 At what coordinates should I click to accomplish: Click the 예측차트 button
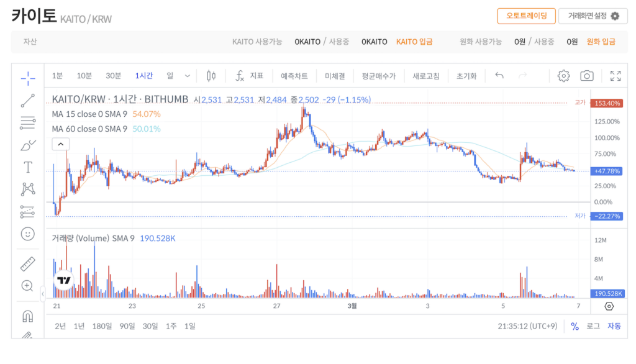click(x=294, y=76)
